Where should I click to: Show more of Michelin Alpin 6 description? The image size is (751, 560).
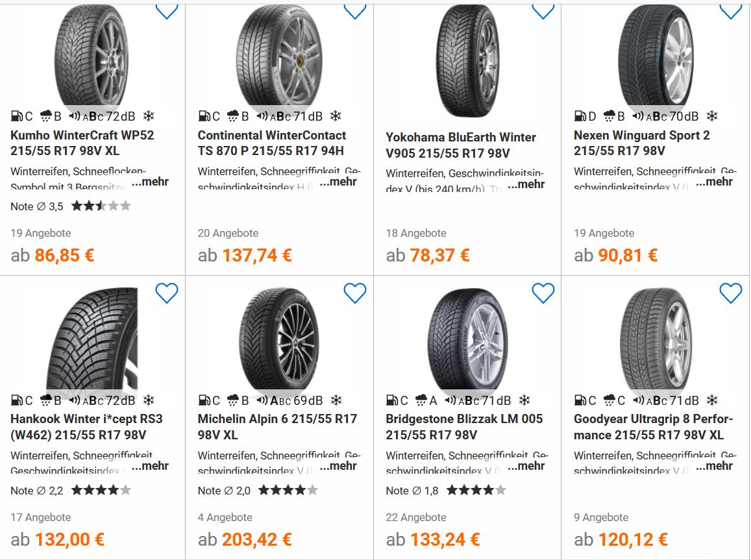pos(338,466)
